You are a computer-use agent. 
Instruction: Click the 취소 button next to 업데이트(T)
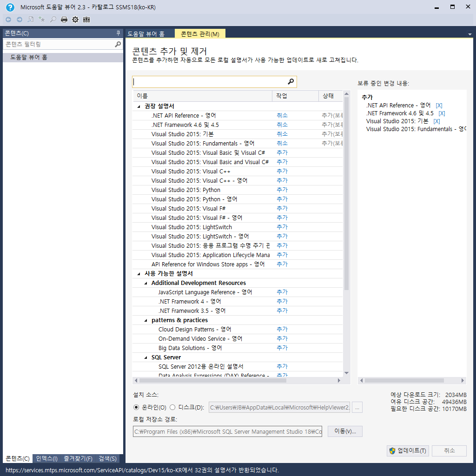point(450,451)
